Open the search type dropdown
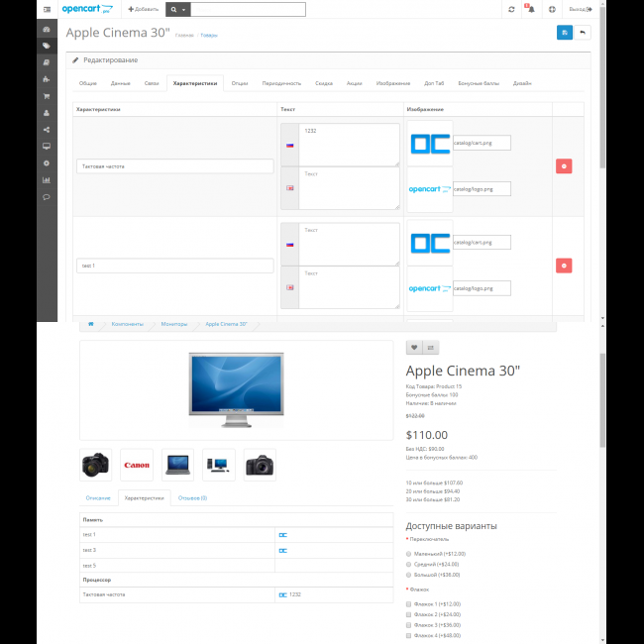The height and width of the screenshot is (644, 644). click(x=177, y=9)
